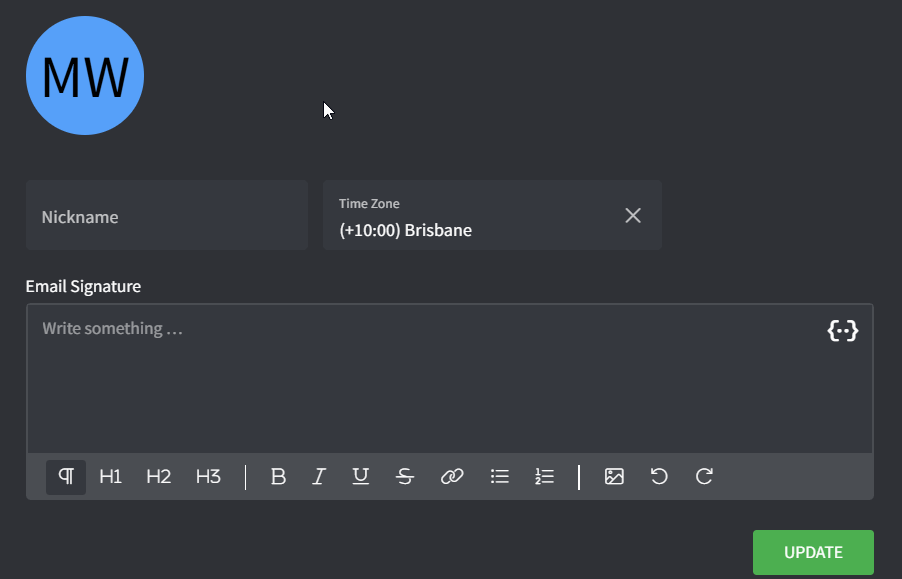Image resolution: width=902 pixels, height=579 pixels.
Task: Apply Heading 3 format
Action: [208, 477]
